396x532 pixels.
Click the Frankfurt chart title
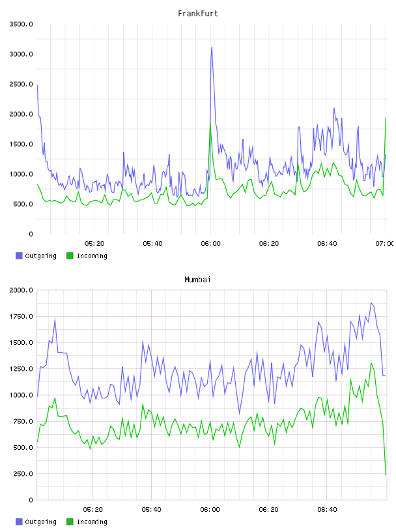click(x=198, y=14)
